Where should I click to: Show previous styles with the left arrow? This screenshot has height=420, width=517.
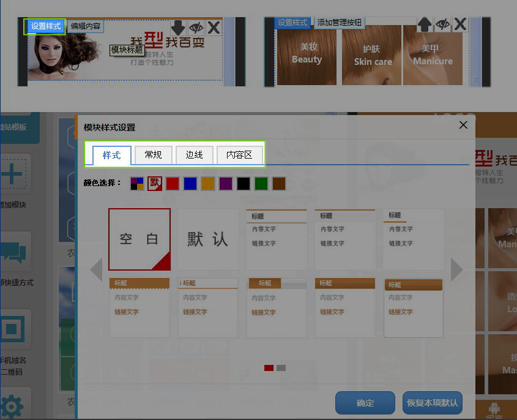pos(96,269)
